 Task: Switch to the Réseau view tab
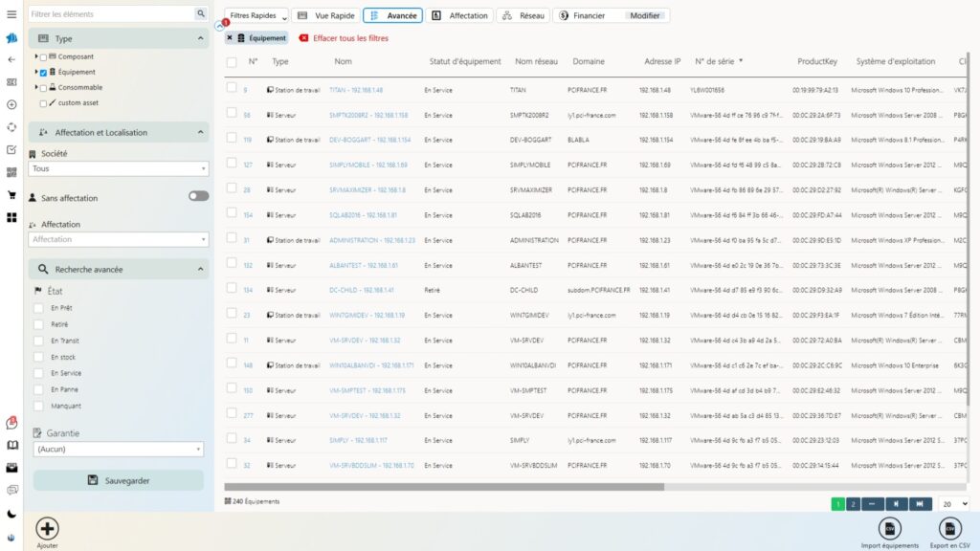tap(524, 15)
